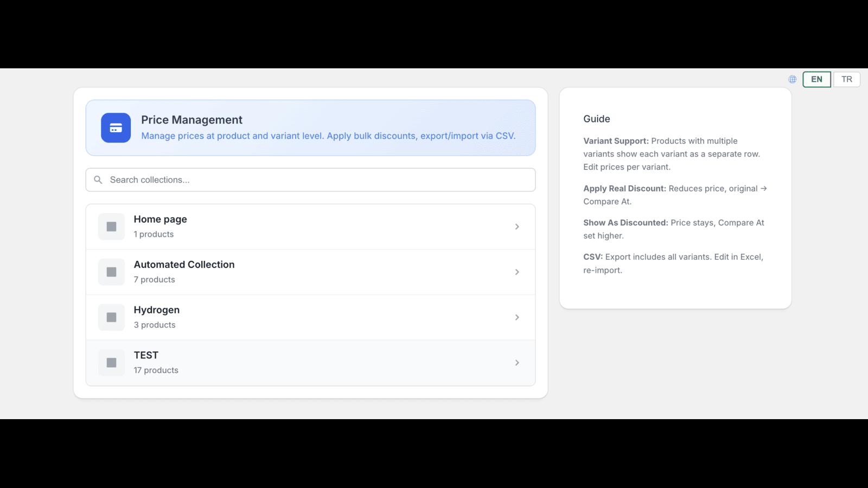This screenshot has width=868, height=488.
Task: Click the Home page collection thumbnail
Action: [112, 227]
